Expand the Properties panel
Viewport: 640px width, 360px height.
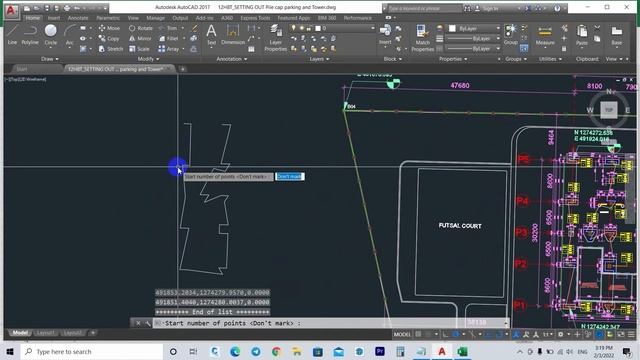coord(453,59)
